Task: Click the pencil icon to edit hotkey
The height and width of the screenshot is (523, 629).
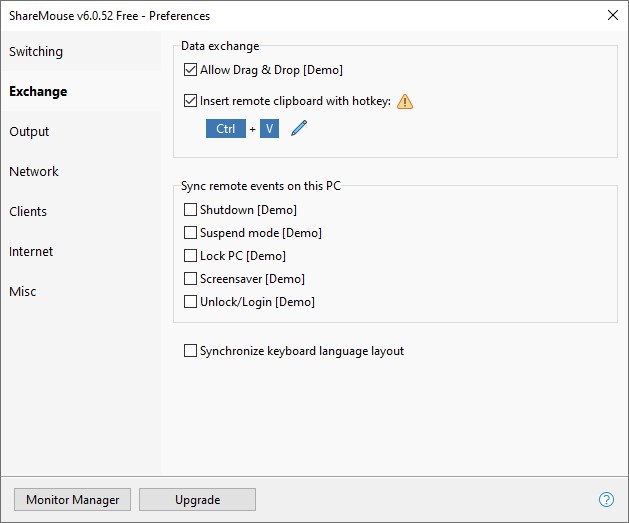Action: (x=299, y=129)
